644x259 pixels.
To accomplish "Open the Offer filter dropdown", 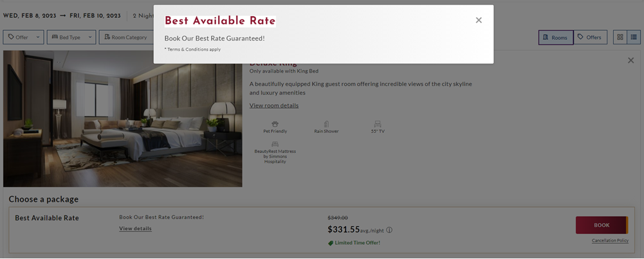I will coord(23,37).
